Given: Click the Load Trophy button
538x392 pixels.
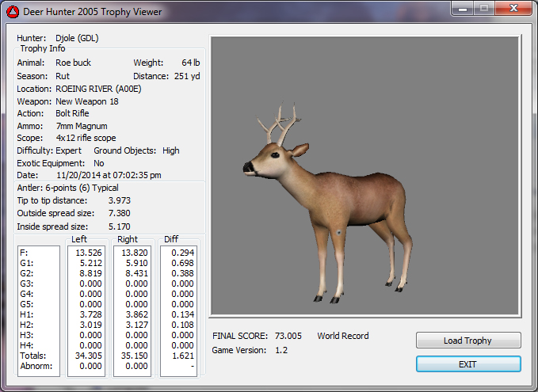Looking at the screenshot, I should tap(467, 341).
